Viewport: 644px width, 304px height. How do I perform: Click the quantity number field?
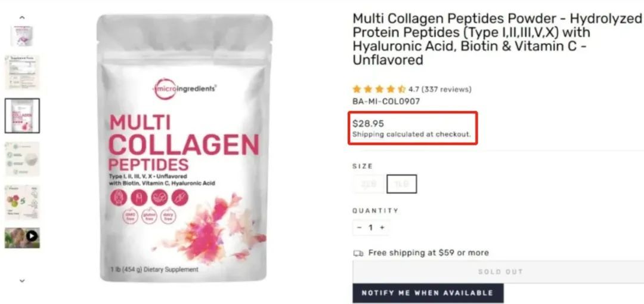coord(370,228)
